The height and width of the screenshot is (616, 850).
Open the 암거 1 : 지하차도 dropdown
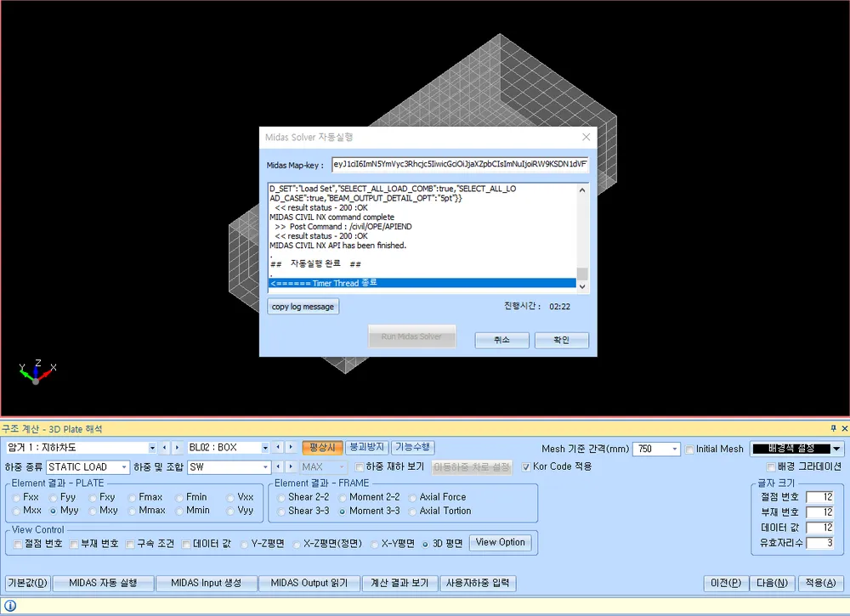coord(152,448)
